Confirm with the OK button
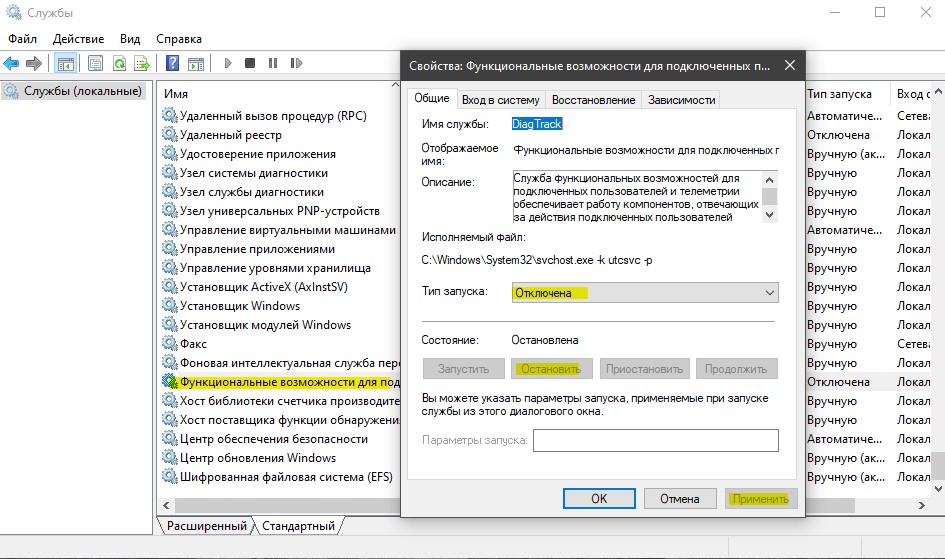The image size is (945, 559). [599, 499]
